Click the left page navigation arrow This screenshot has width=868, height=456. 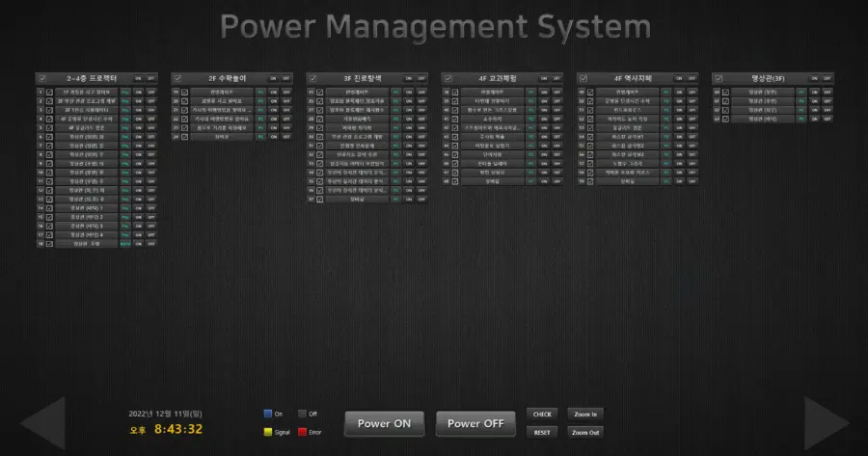click(42, 421)
